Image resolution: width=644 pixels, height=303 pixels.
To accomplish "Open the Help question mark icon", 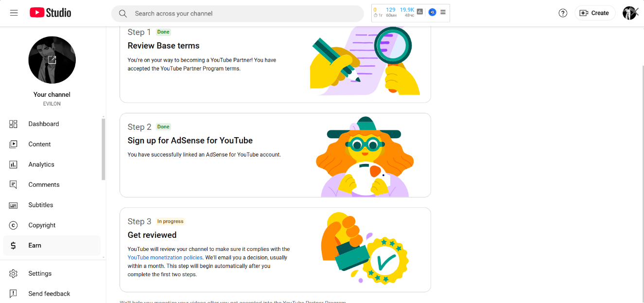I will click(x=563, y=13).
